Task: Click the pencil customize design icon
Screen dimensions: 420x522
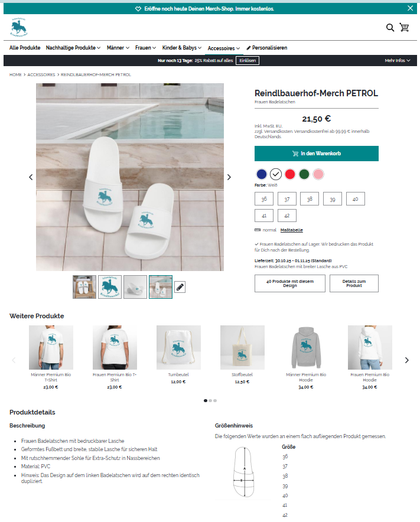Action: (x=180, y=287)
